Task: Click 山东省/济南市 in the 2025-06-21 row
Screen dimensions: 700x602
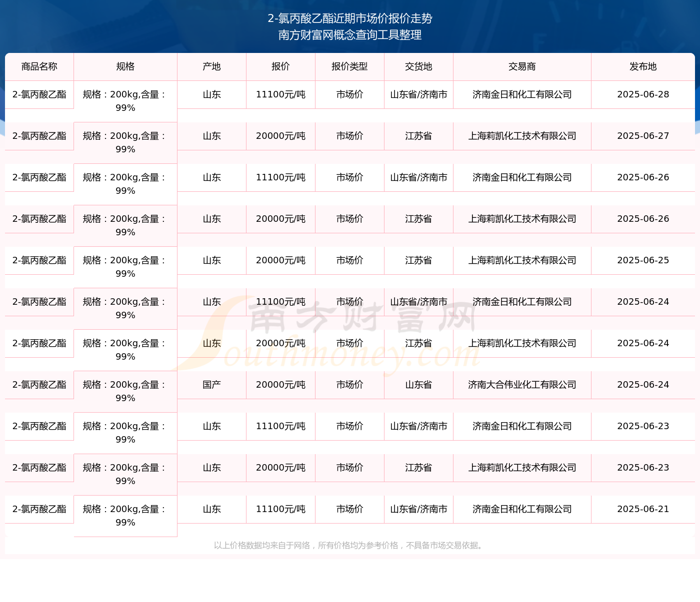Action: 419,509
